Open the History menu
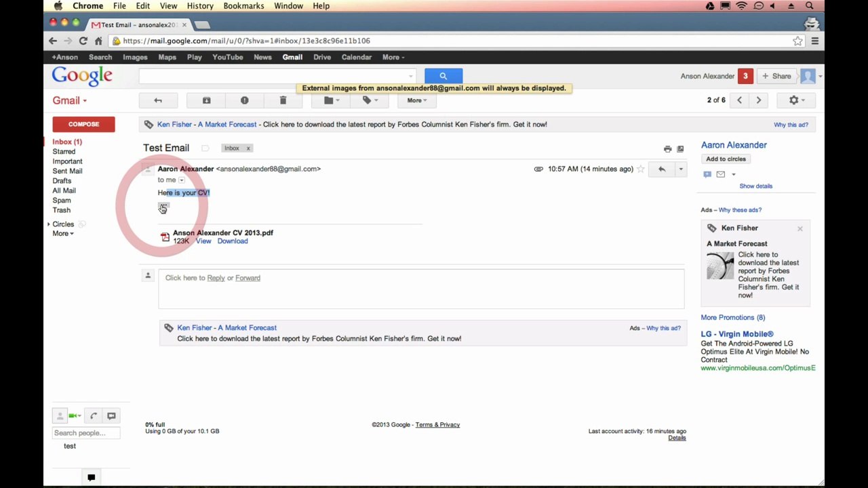 click(x=200, y=6)
